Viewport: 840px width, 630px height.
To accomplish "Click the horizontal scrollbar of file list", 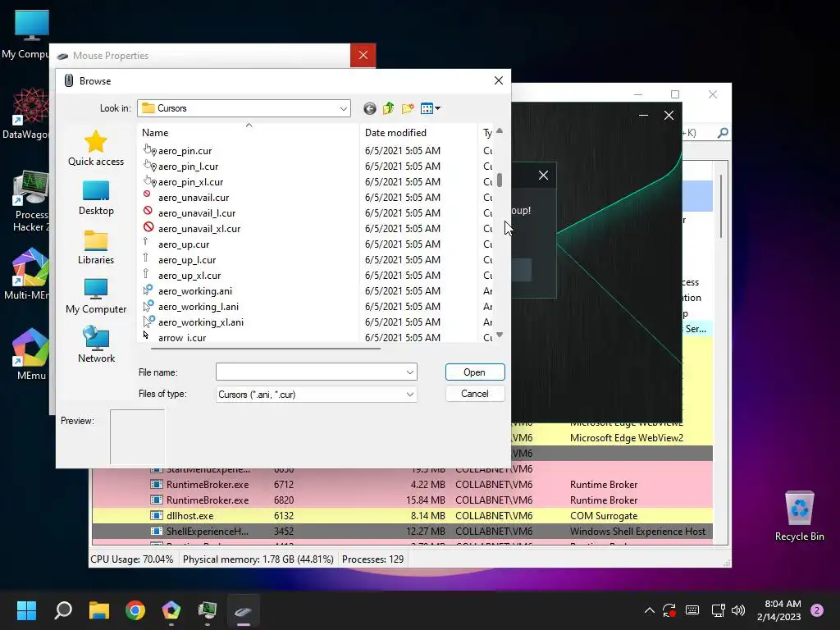I will click(x=266, y=349).
